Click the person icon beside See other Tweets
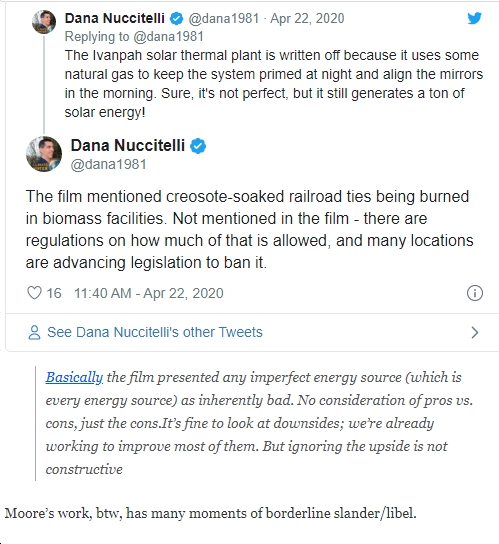This screenshot has width=499, height=544. tap(34, 332)
